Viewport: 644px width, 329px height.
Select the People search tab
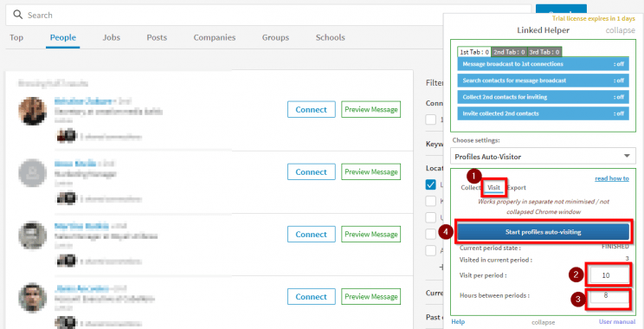coord(63,37)
